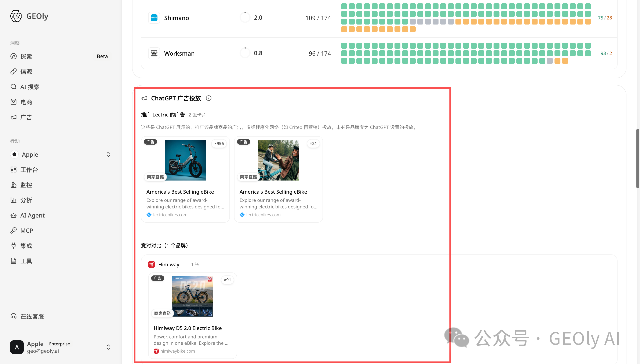Viewport: 640px width, 364px height.
Task: Click the Himiway D5 2.0 Electric Bike title
Action: pos(188,328)
